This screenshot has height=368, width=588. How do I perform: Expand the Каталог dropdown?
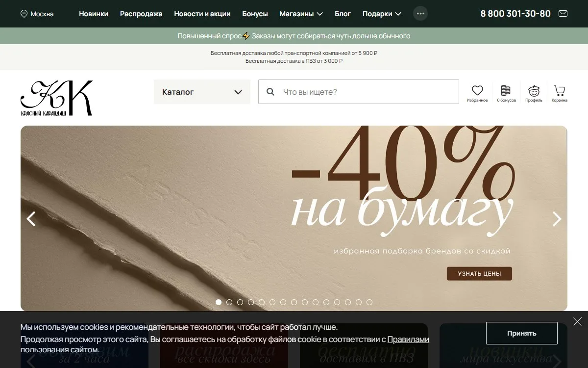point(202,92)
